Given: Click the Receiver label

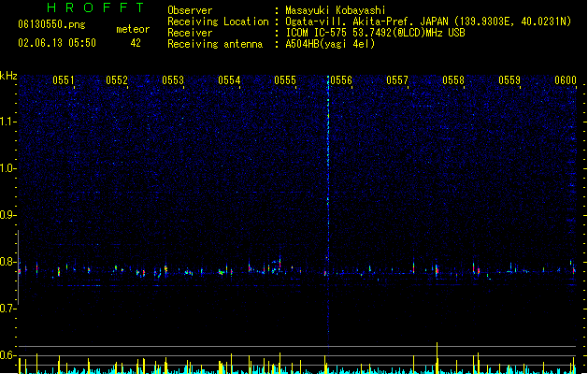Looking at the screenshot, I should point(190,33).
